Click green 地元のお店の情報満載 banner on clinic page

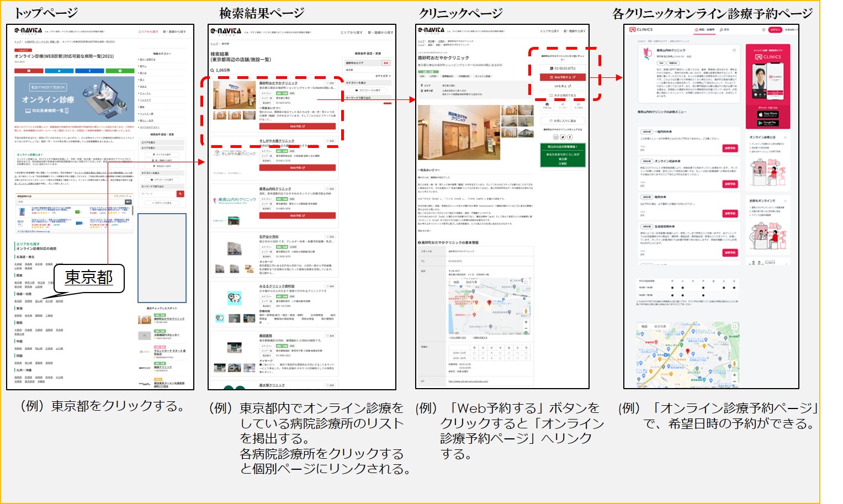click(563, 155)
